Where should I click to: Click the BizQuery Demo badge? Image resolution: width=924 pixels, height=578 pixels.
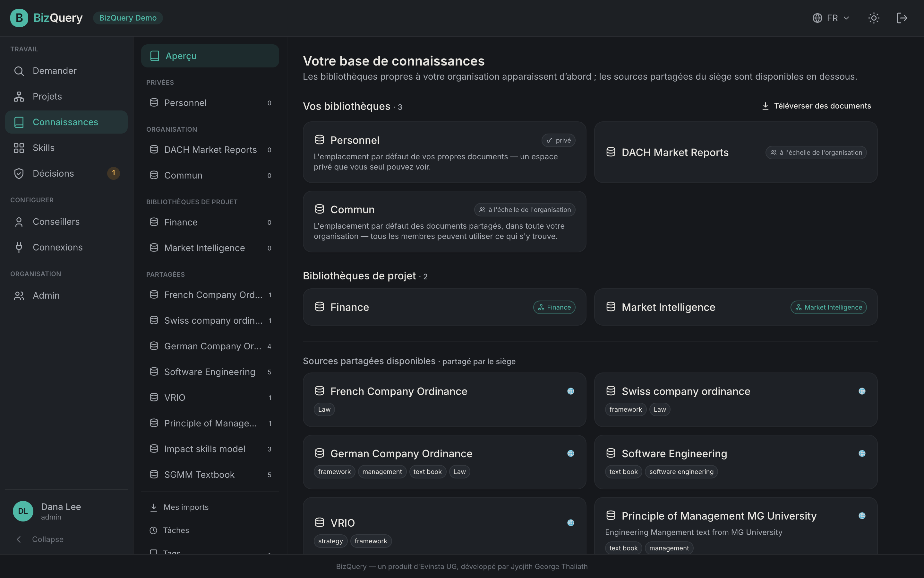pyautogui.click(x=128, y=18)
